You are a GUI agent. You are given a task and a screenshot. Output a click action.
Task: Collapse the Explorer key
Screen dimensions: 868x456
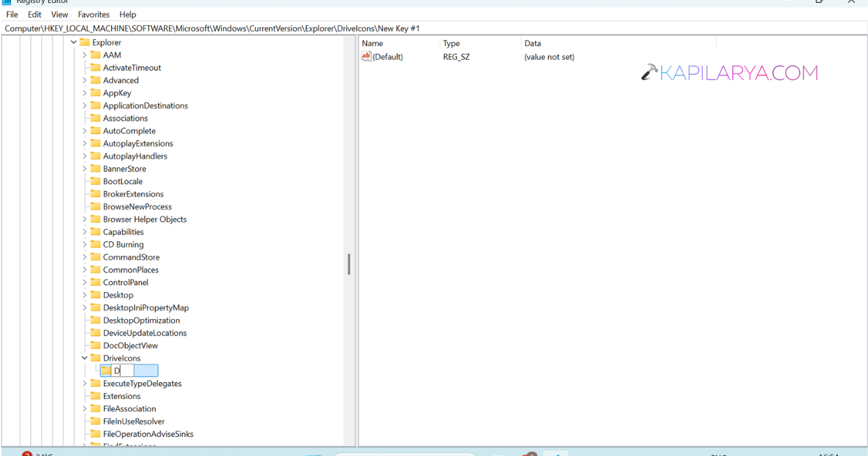click(74, 43)
